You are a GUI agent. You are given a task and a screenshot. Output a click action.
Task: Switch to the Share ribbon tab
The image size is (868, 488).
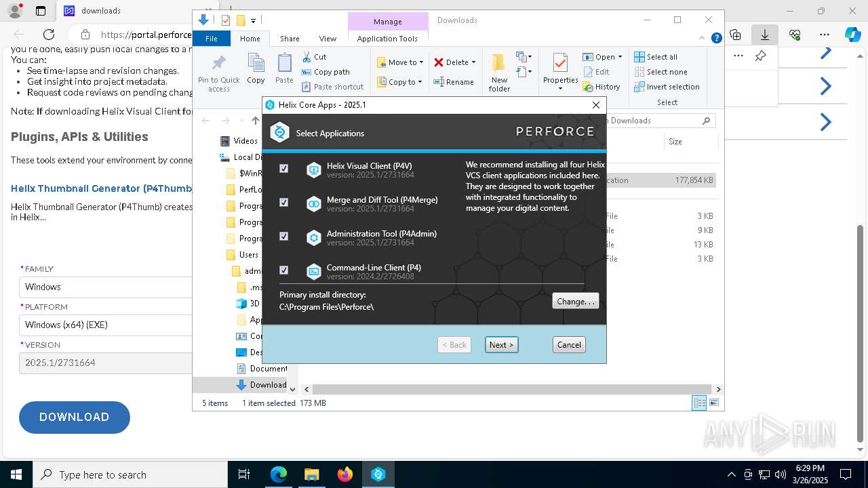click(x=290, y=39)
